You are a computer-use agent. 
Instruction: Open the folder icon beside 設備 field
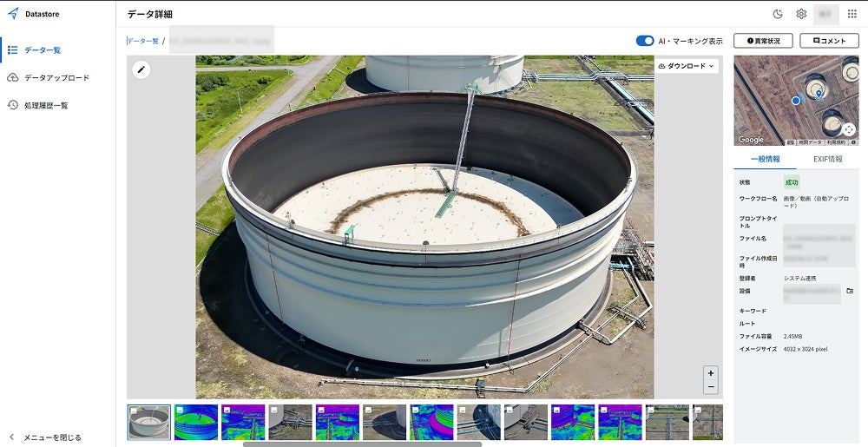pos(850,291)
